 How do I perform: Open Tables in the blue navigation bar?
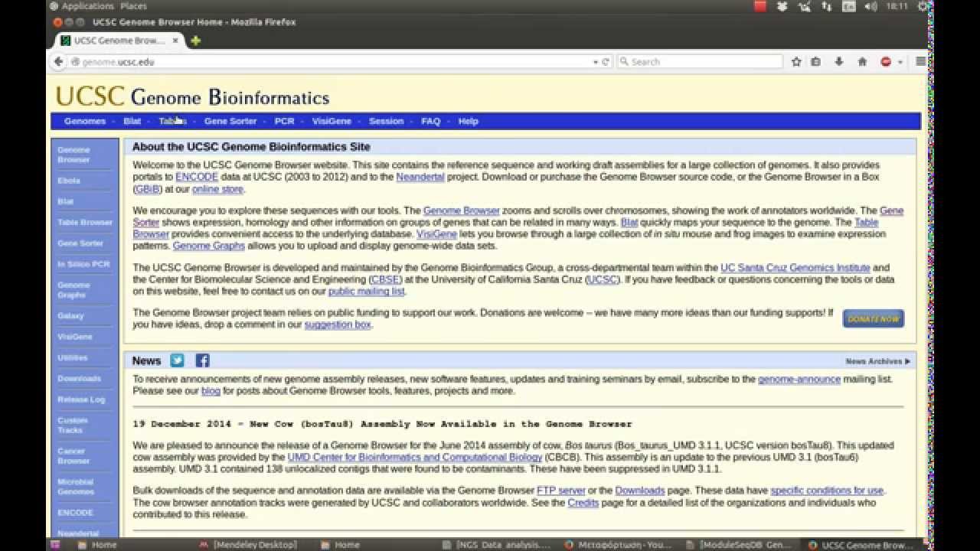[173, 121]
